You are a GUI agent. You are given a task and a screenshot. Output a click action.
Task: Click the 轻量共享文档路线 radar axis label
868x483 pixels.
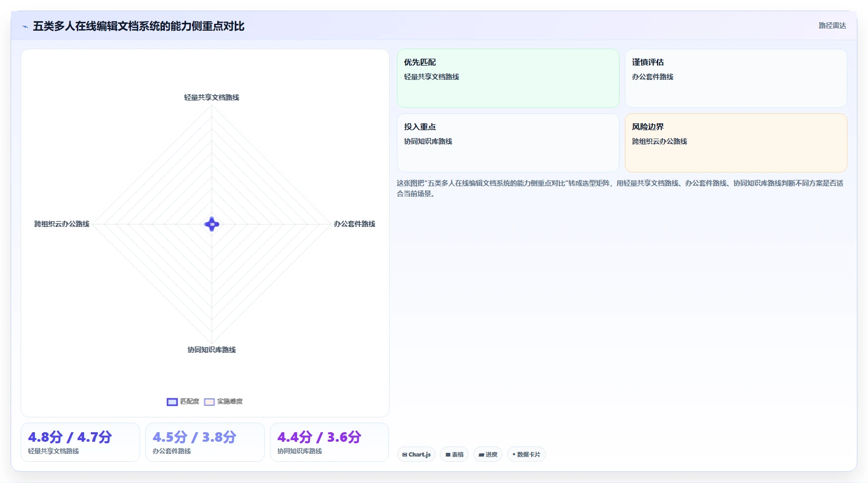pyautogui.click(x=211, y=97)
